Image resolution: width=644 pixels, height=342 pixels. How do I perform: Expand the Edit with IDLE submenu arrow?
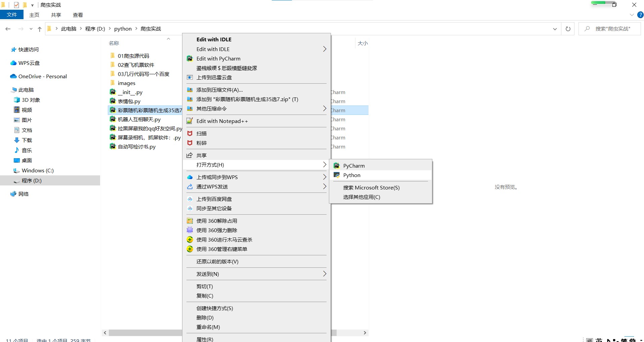(x=325, y=49)
